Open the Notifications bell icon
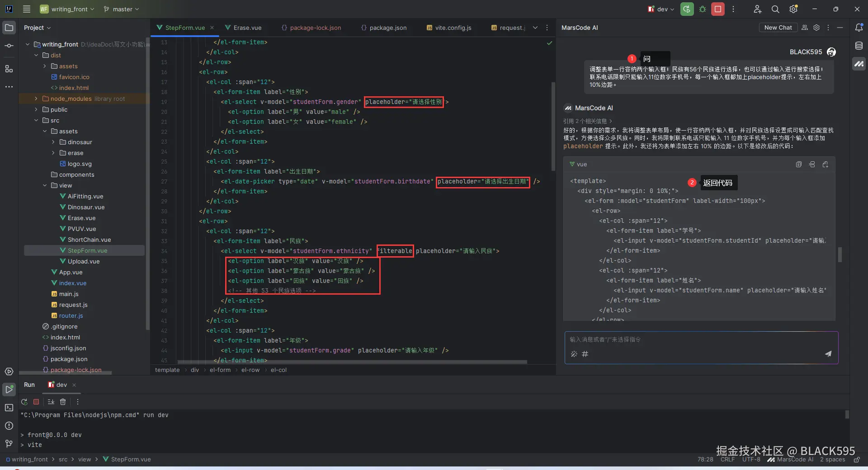The height and width of the screenshot is (470, 868). coord(859,28)
